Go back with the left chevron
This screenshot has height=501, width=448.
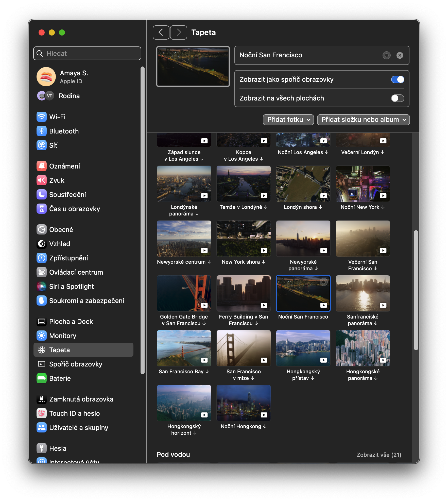pyautogui.click(x=161, y=32)
